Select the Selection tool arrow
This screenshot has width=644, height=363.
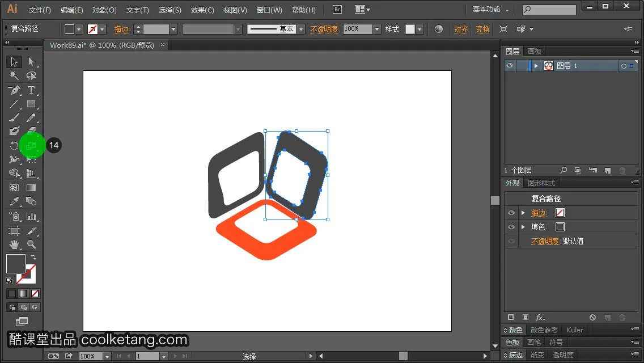click(x=14, y=62)
